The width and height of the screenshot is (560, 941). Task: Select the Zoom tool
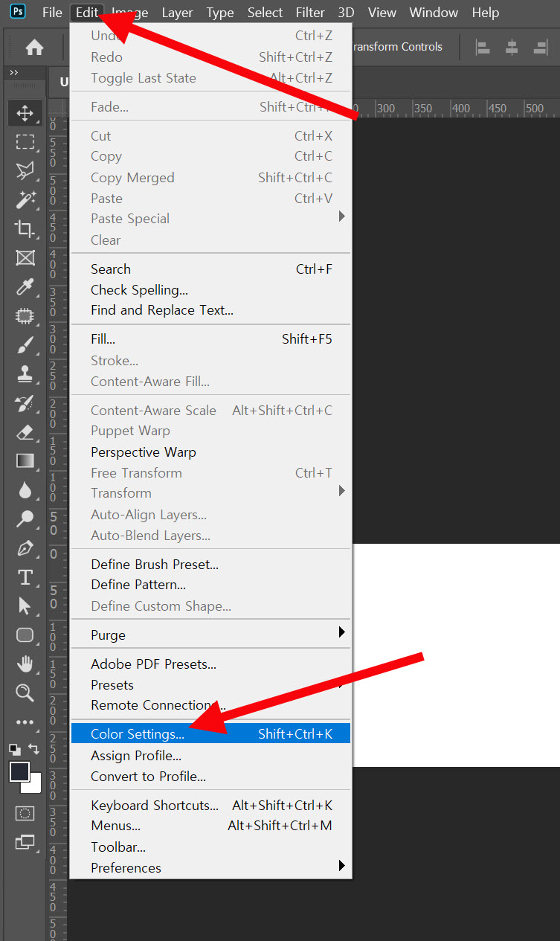click(x=25, y=693)
